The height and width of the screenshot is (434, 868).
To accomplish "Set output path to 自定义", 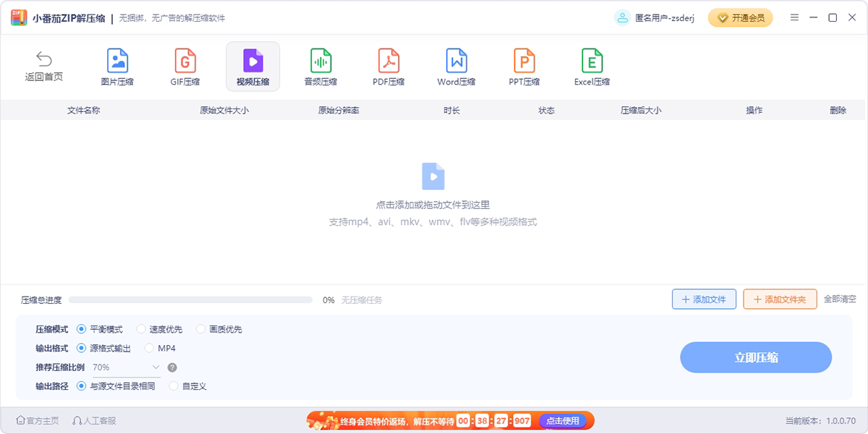I will tap(174, 386).
